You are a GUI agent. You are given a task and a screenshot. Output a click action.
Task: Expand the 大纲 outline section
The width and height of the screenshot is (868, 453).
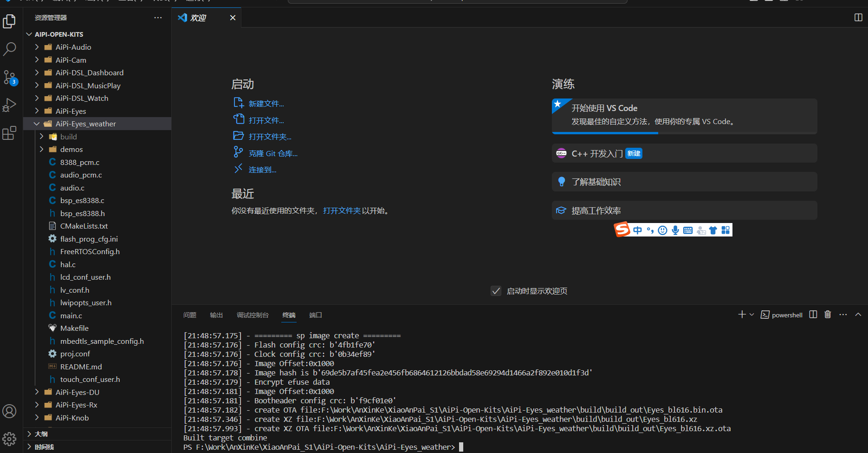point(97,434)
